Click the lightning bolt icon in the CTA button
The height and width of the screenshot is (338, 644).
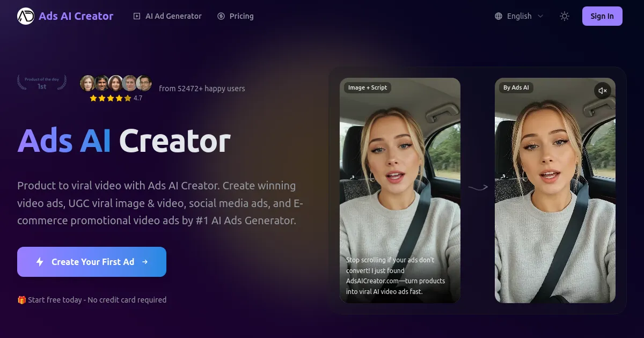tap(40, 261)
